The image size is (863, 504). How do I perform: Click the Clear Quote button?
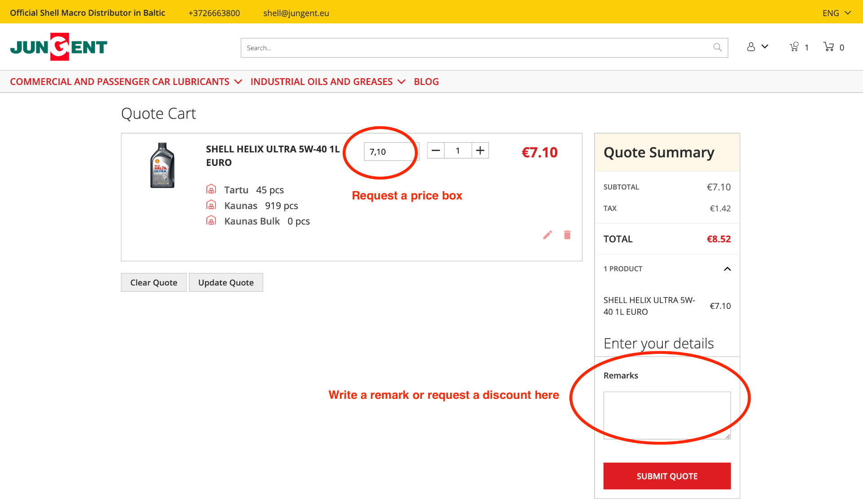(x=153, y=282)
